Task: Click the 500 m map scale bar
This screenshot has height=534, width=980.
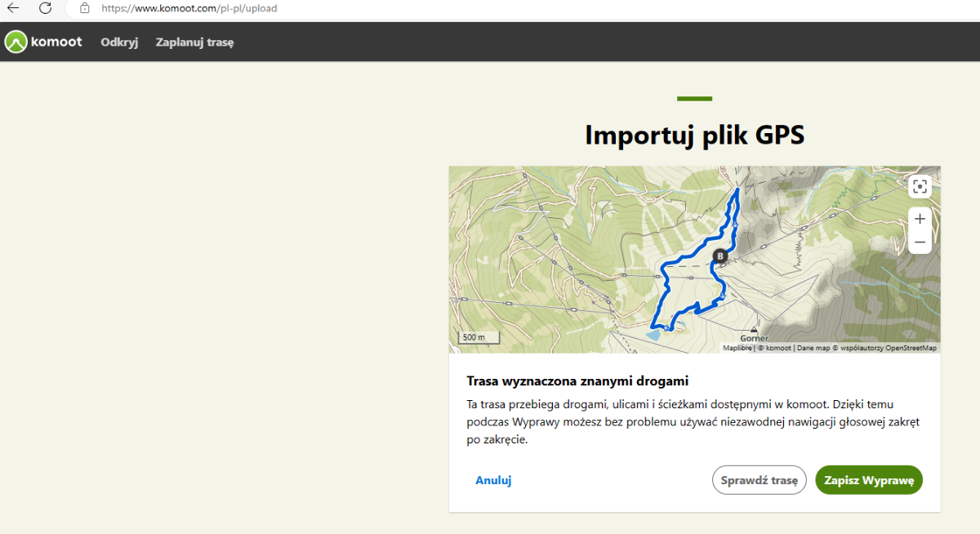Action: pyautogui.click(x=473, y=337)
